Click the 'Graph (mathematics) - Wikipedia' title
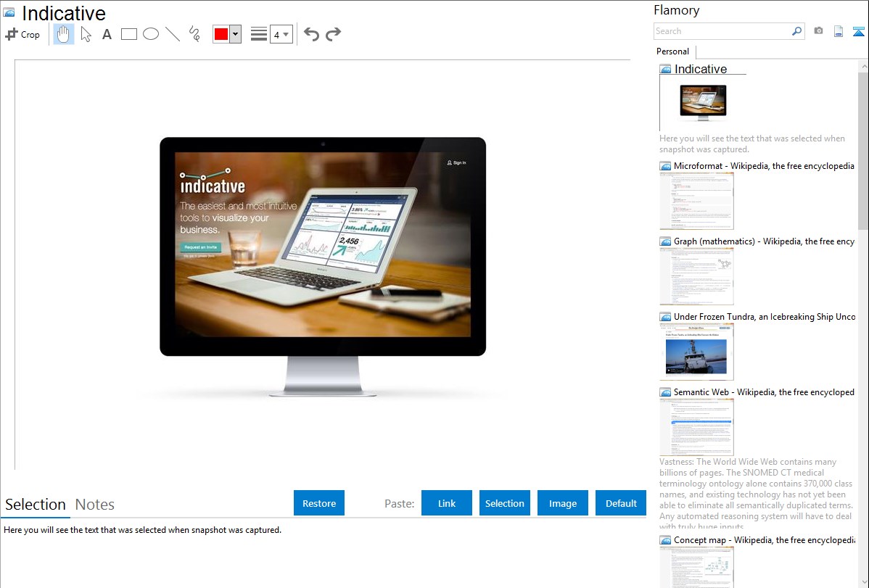 tap(764, 241)
